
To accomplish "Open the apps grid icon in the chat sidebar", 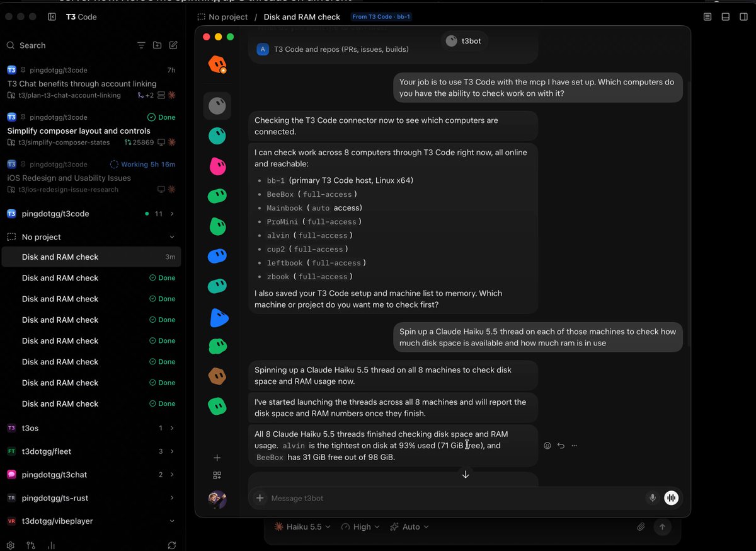I will [217, 475].
